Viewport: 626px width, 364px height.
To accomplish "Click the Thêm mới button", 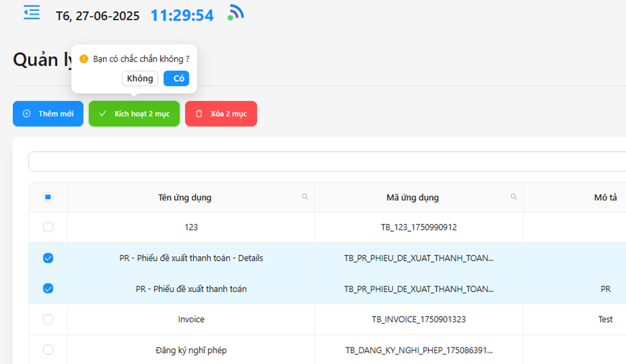I will click(48, 114).
